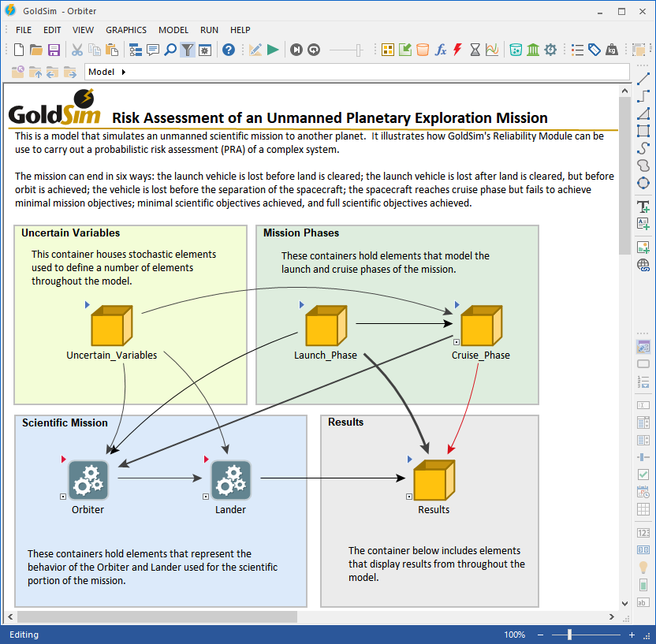Add a light bulb status indicator
Viewport: 656px width, 644px height.
coord(643,568)
